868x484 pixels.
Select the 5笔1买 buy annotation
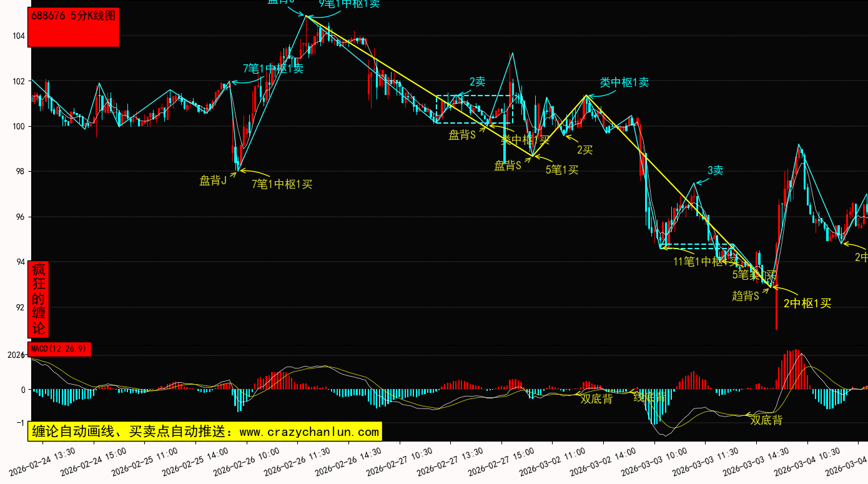coord(562,169)
